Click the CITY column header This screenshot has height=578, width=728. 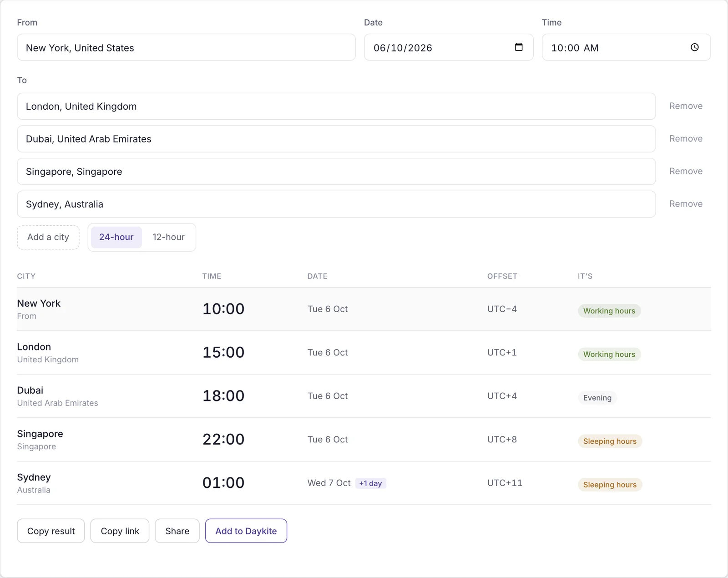tap(26, 276)
